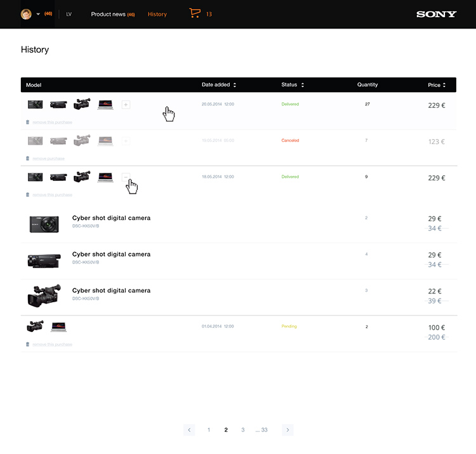Select laptop thumbnail in 18.05.2014 row
Viewport: 476px width, 454px height.
point(105,177)
